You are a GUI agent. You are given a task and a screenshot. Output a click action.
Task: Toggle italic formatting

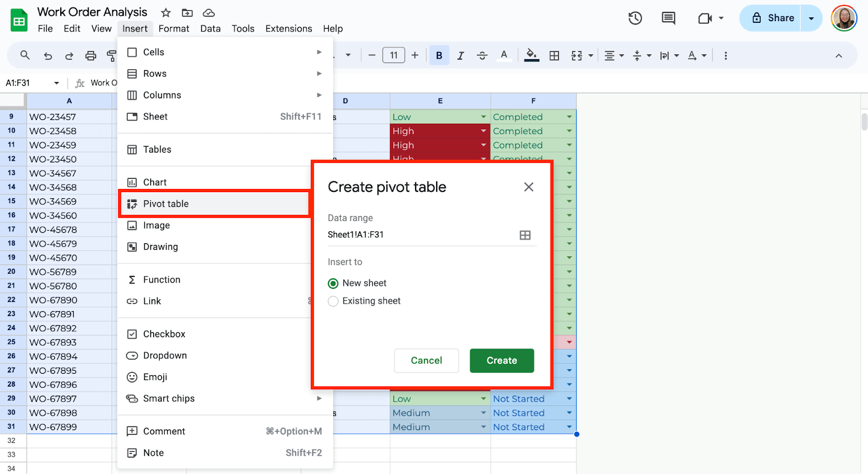click(461, 55)
